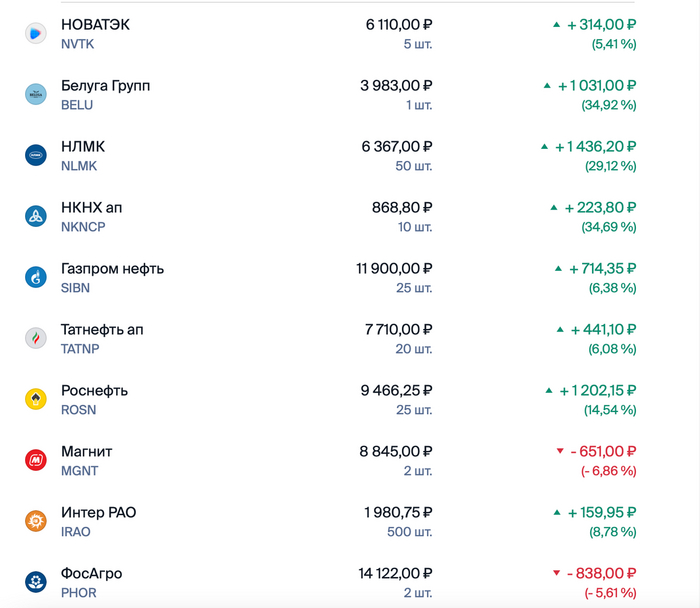Viewport: 700px width, 608px height.
Task: Open Газпром нефть stock details
Action: pos(112,268)
